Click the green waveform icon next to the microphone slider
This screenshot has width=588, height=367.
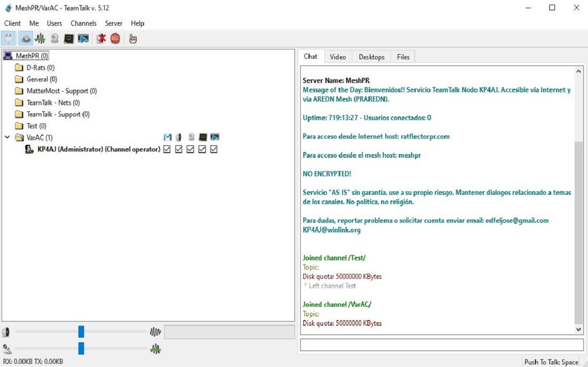[x=155, y=348]
